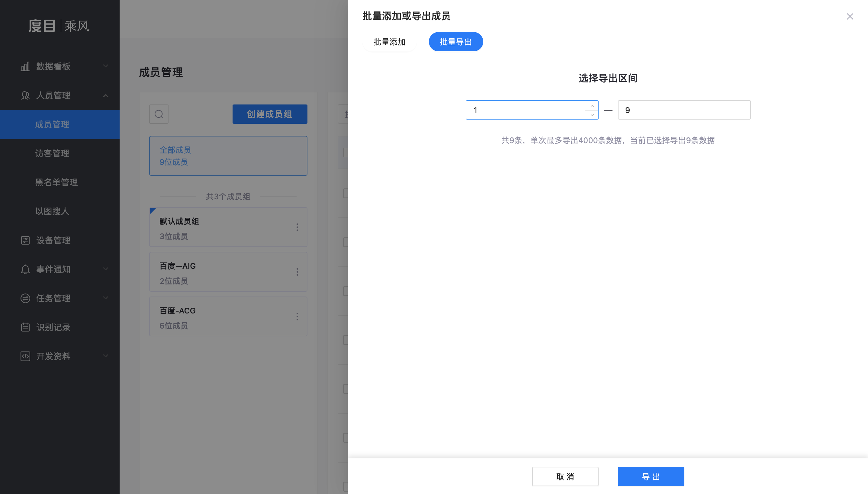
Task: Click the 创建成员组 button
Action: (270, 114)
